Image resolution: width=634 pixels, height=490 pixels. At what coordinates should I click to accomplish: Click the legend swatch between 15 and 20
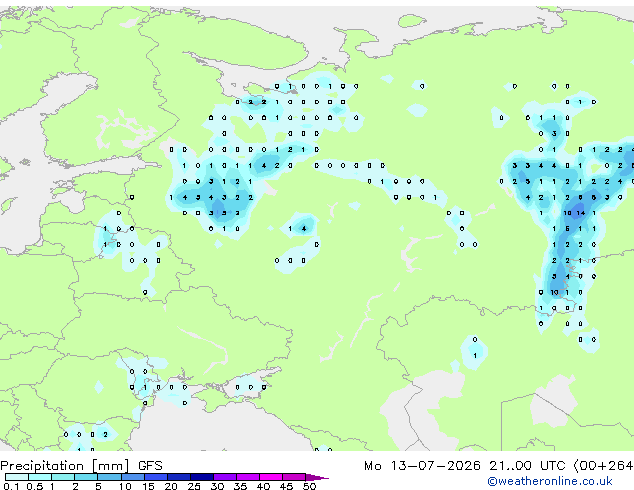coord(155,477)
